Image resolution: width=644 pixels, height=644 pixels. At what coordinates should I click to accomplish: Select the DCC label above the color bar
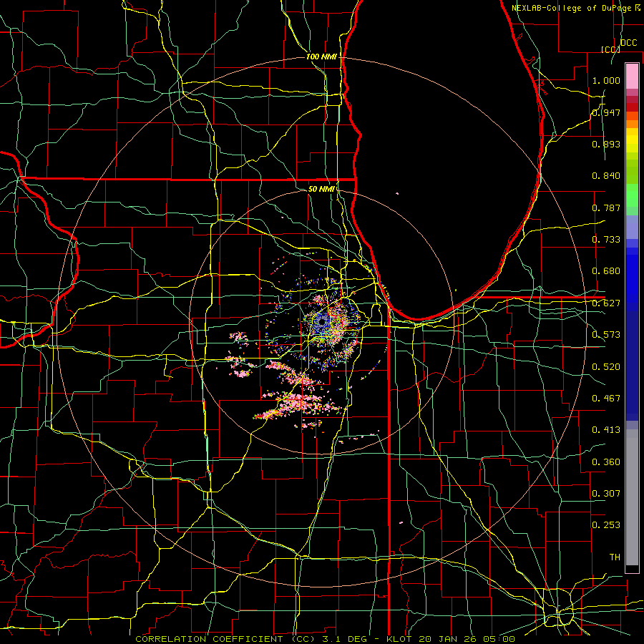[628, 43]
